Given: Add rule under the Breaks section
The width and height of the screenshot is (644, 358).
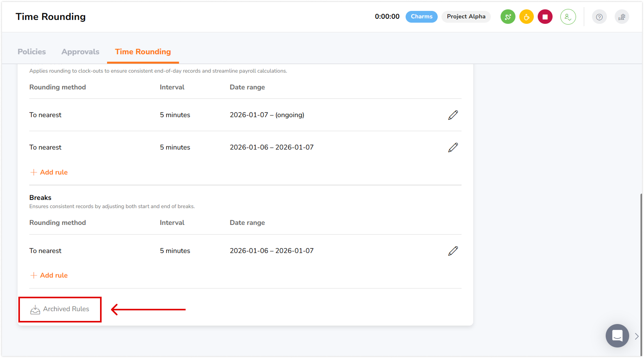Looking at the screenshot, I should tap(49, 275).
